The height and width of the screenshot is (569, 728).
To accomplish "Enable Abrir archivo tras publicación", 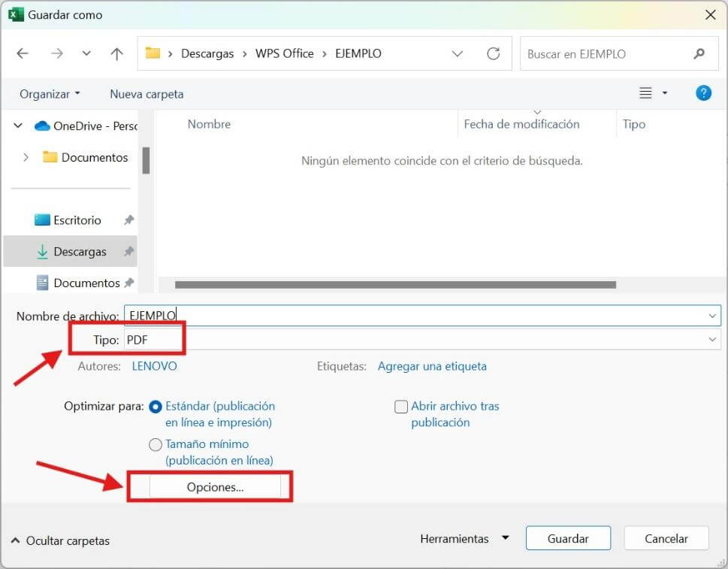I will 401,406.
